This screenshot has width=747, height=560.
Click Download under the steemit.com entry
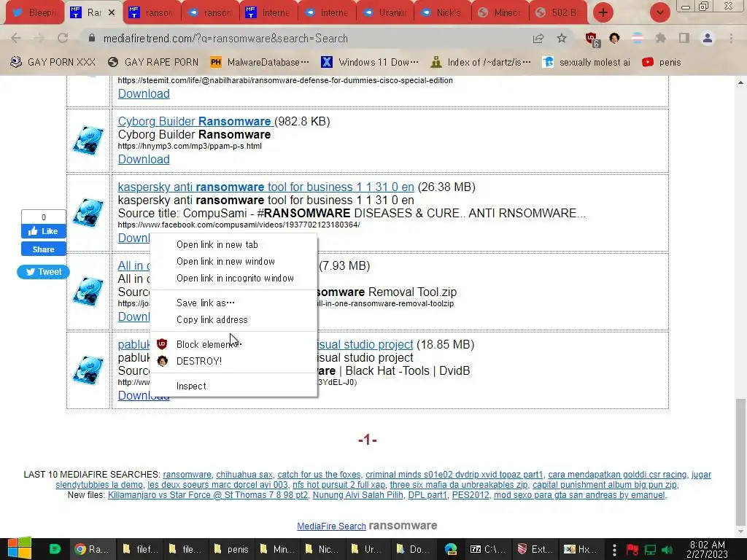[x=144, y=93]
